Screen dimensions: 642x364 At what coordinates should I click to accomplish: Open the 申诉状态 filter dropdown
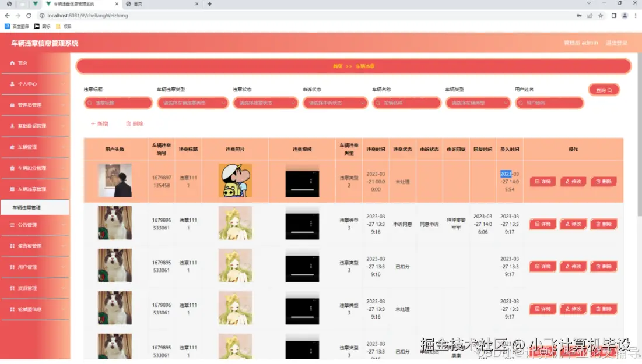tap(335, 103)
